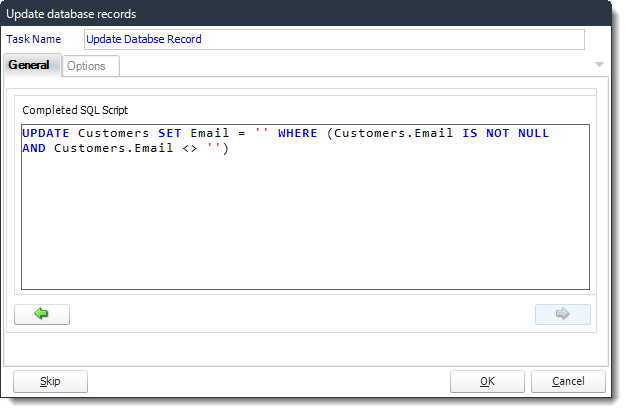Click the Completed SQL Script label
Screen dimensions: 627x413
point(76,111)
